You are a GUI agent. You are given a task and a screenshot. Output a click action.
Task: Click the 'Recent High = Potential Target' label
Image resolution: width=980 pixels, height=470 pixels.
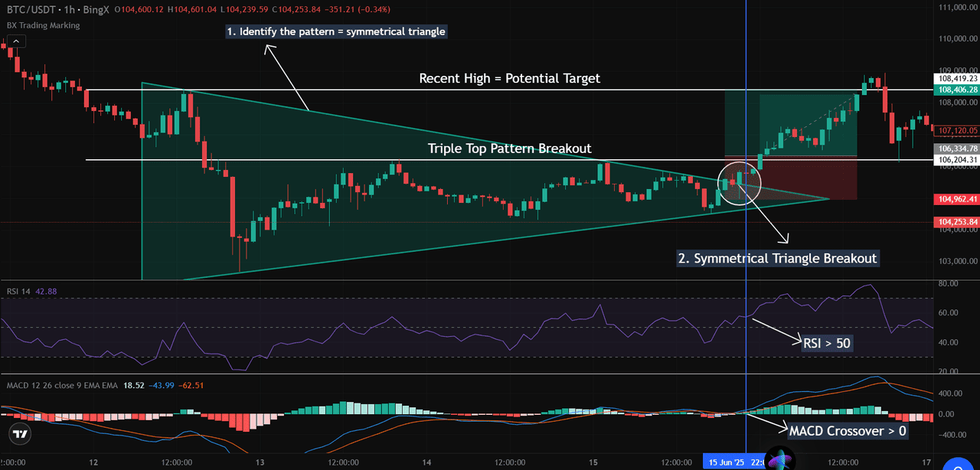(x=509, y=78)
